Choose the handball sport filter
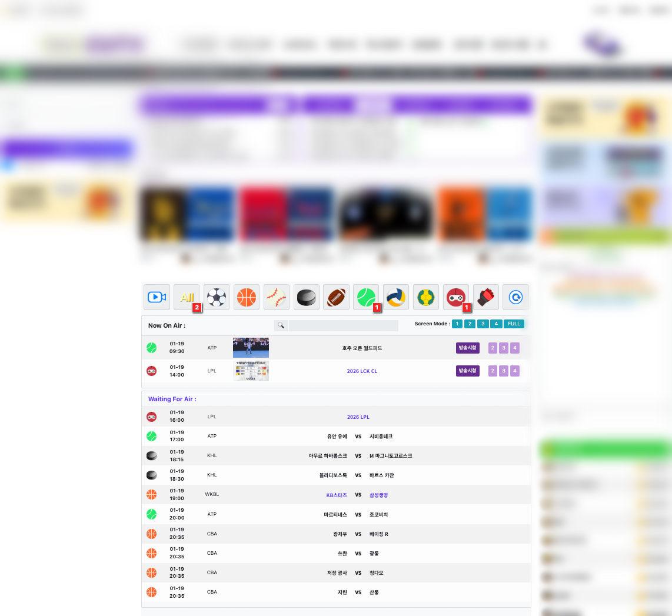This screenshot has width=672, height=616. click(426, 297)
